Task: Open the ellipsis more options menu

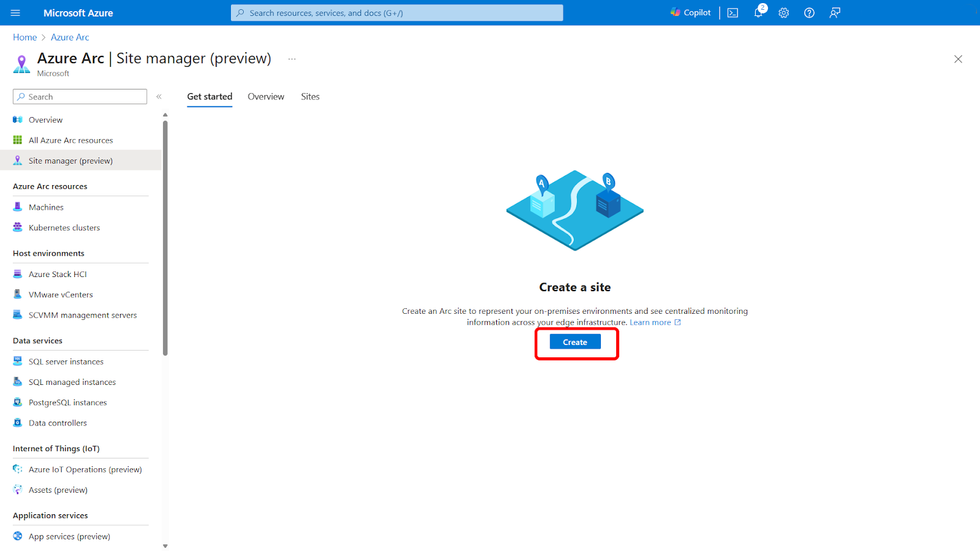Action: (292, 59)
